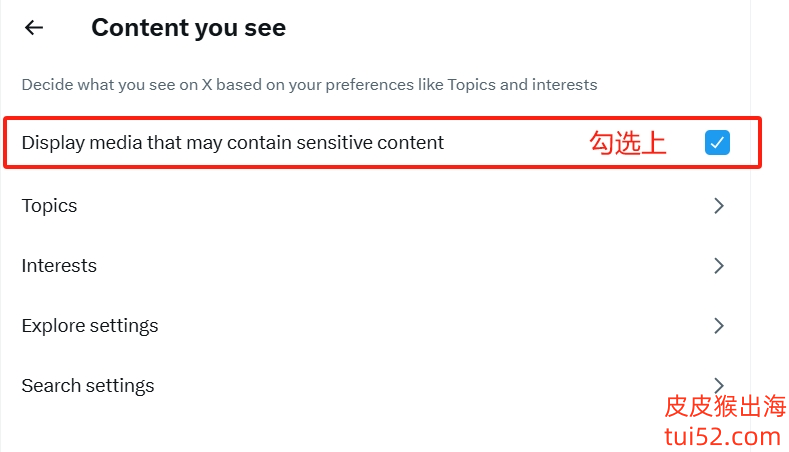The height and width of the screenshot is (452, 789).
Task: Click the tui52.com watermark URL
Action: click(722, 437)
